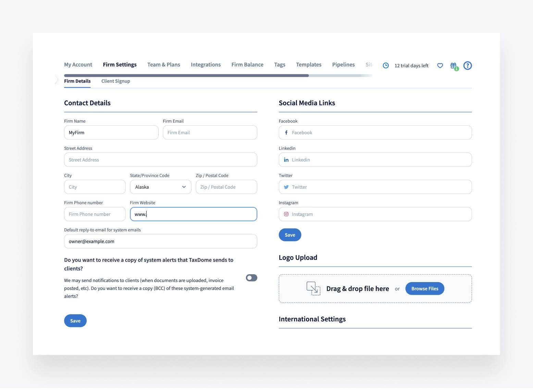Viewport: 533px width, 392px height.
Task: Click the Browse Files button
Action: click(425, 289)
